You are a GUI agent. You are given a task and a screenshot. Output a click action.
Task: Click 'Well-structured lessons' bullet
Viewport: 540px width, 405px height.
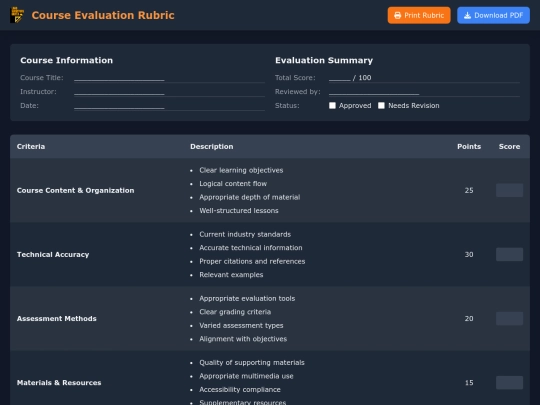coord(239,210)
